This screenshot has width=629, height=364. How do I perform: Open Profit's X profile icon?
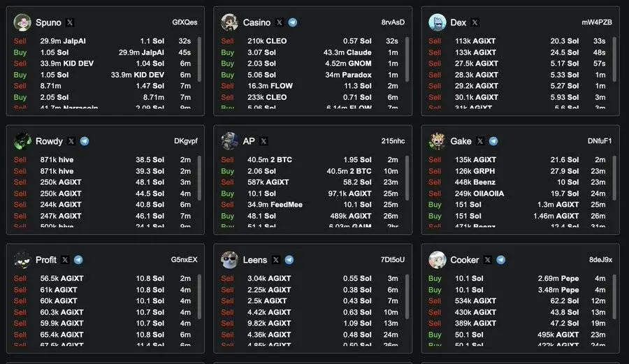65,260
